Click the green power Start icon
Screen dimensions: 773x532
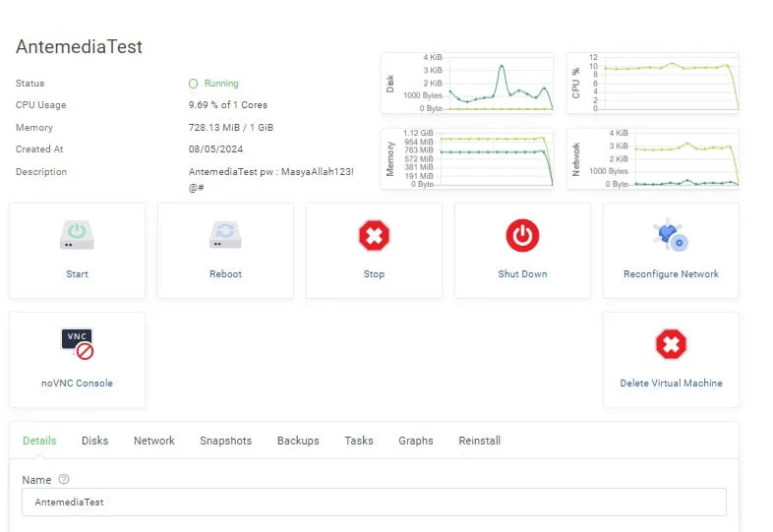[x=77, y=235]
